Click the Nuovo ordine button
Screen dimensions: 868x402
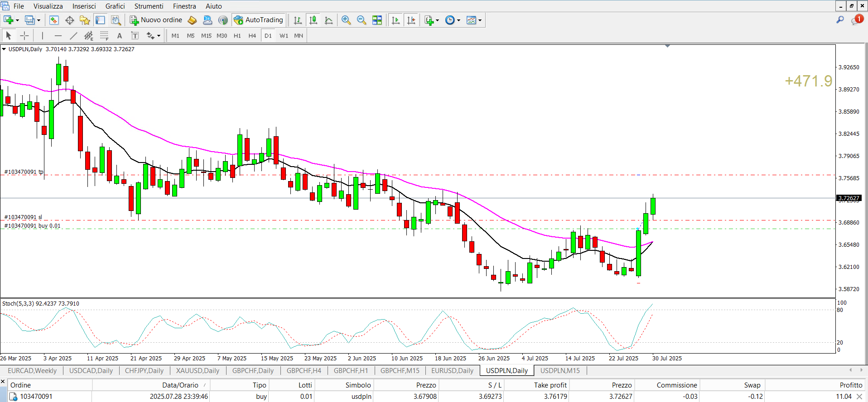coord(156,20)
